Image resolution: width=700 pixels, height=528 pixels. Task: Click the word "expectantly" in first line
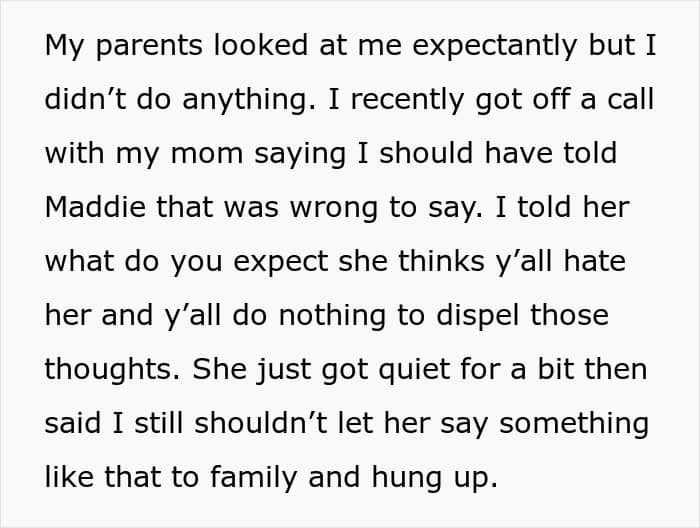click(495, 46)
